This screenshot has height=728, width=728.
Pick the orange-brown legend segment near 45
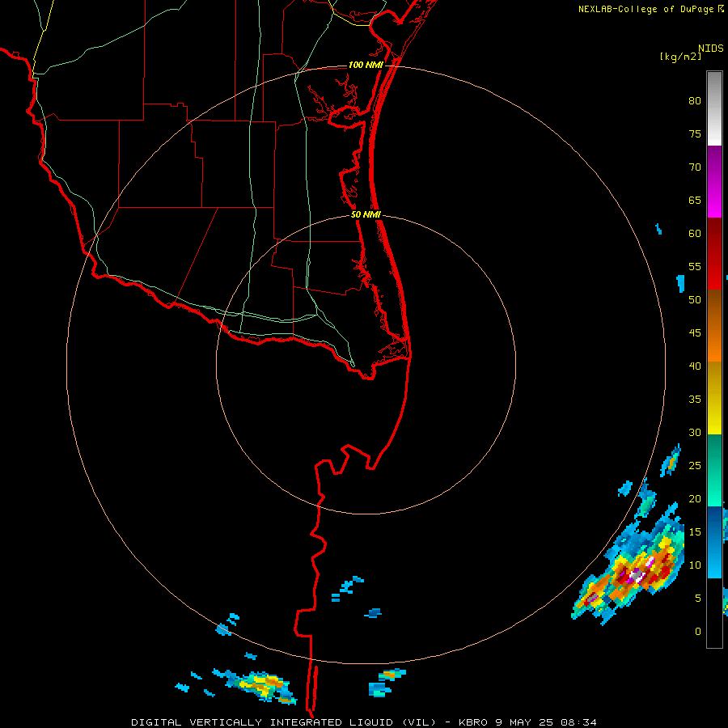coord(714,325)
